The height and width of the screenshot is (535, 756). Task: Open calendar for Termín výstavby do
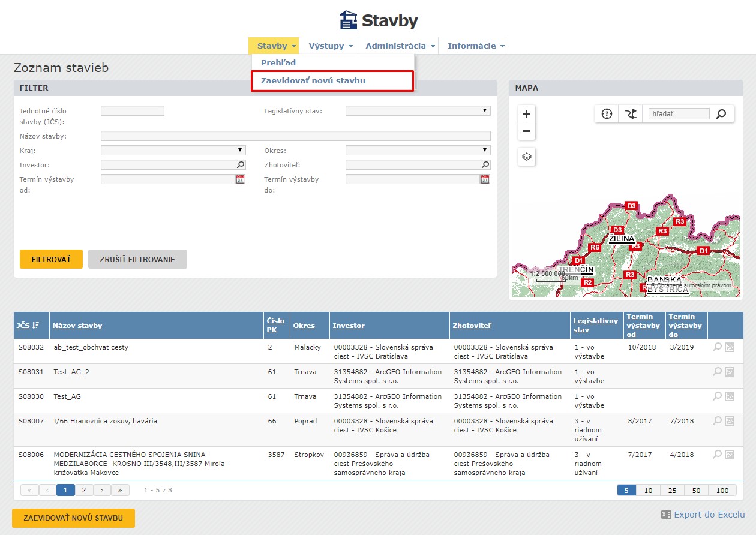click(485, 179)
